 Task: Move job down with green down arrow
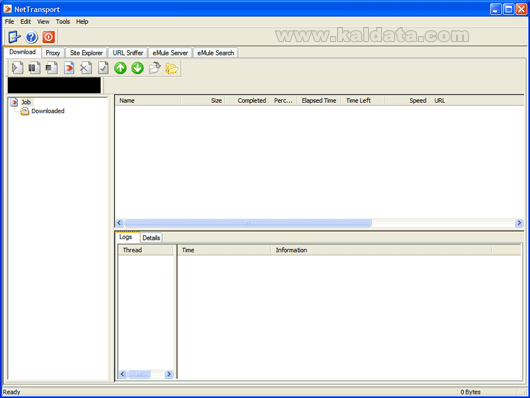pos(138,68)
